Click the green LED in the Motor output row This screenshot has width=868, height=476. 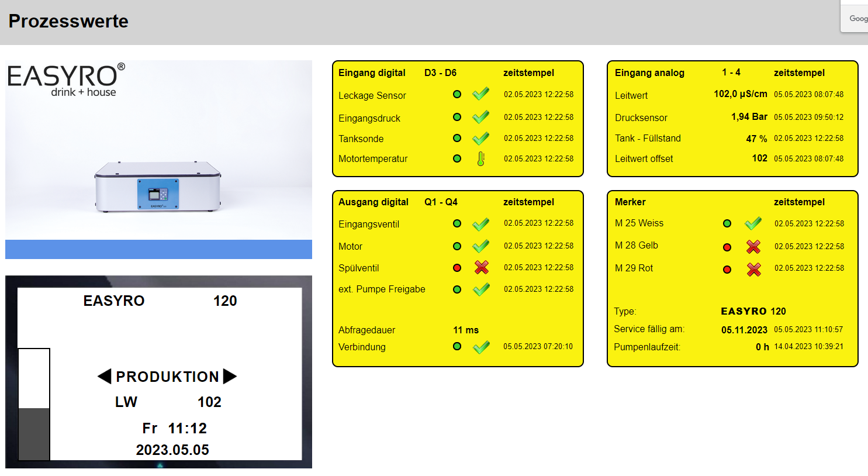point(457,246)
